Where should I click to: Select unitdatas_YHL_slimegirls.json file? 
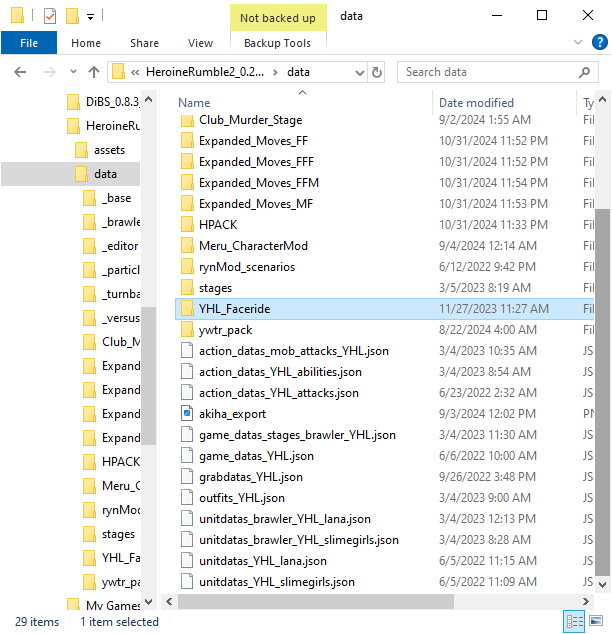point(277,582)
